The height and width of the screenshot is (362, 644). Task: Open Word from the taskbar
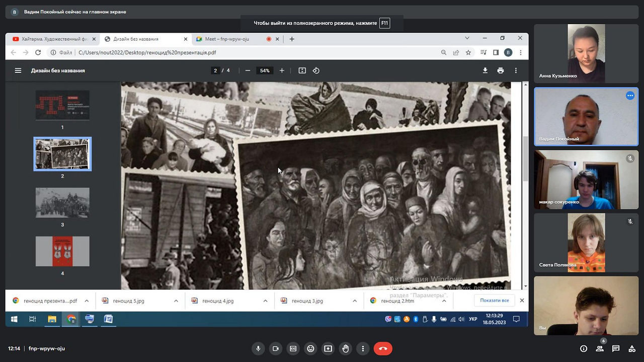[x=108, y=319]
